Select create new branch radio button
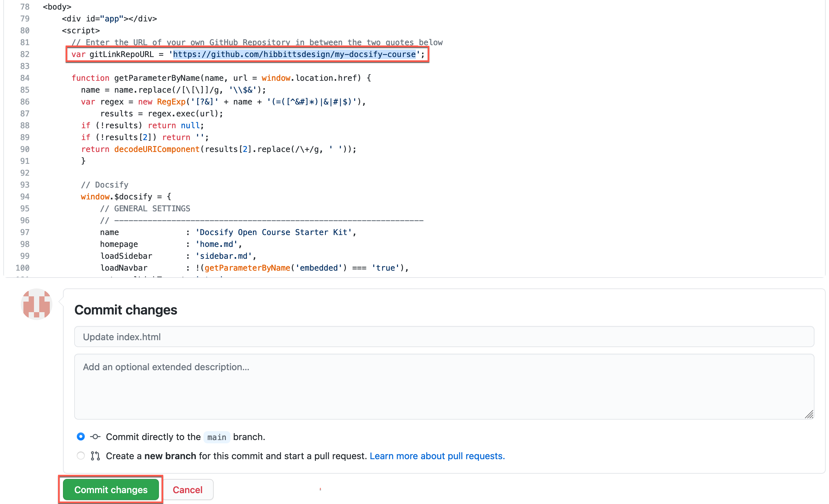 click(x=80, y=456)
